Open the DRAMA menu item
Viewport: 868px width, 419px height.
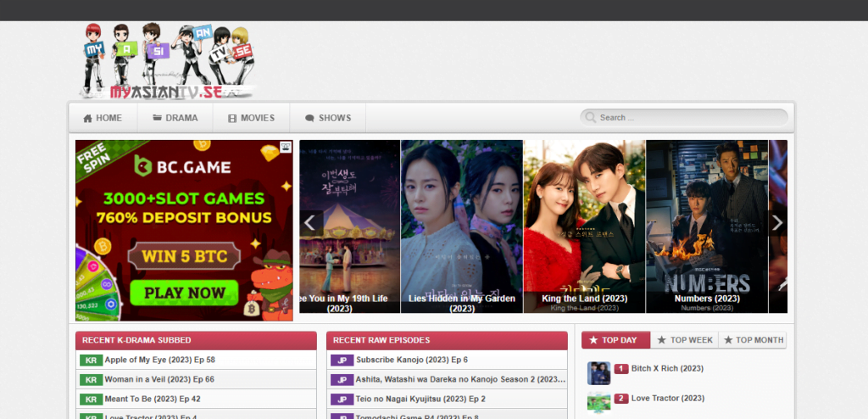click(175, 118)
